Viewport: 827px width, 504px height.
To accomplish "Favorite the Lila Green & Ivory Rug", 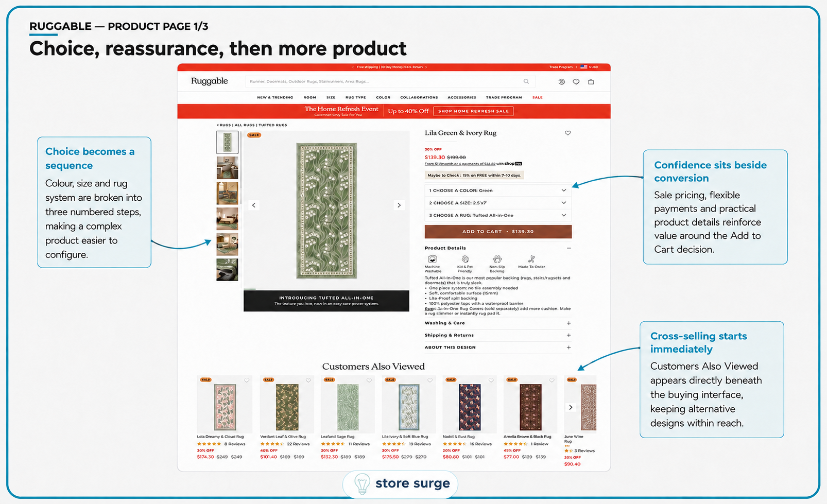I will pos(568,133).
